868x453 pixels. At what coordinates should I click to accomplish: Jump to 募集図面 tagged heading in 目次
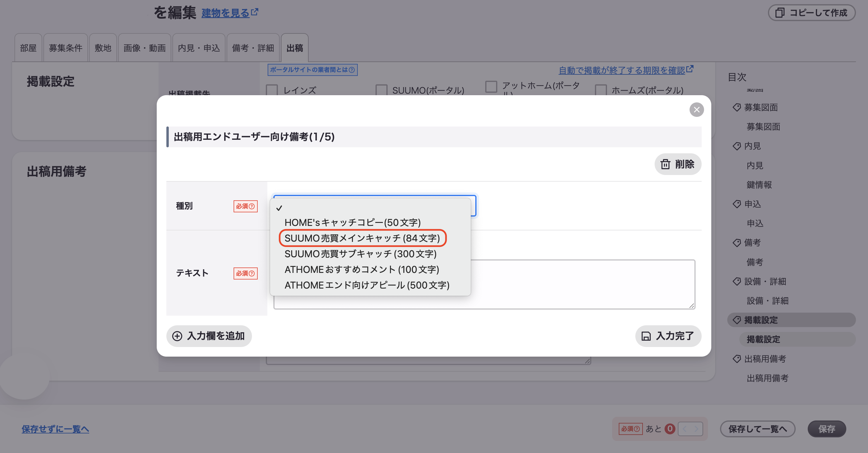tap(761, 108)
